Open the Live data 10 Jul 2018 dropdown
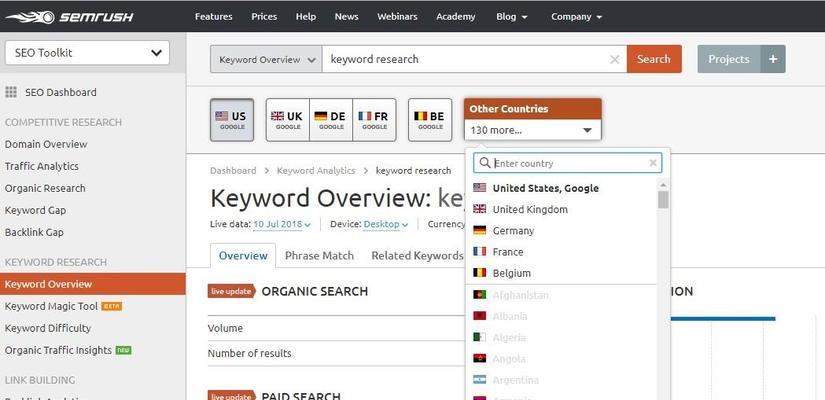This screenshot has width=825, height=400. (282, 224)
